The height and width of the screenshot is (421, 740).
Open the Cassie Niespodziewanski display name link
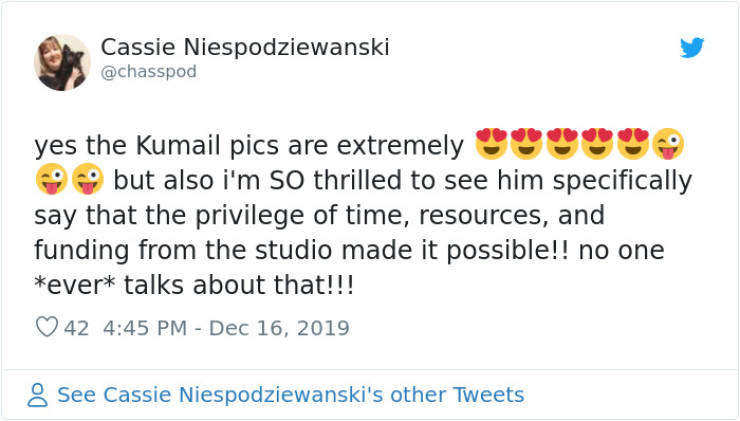pyautogui.click(x=245, y=47)
